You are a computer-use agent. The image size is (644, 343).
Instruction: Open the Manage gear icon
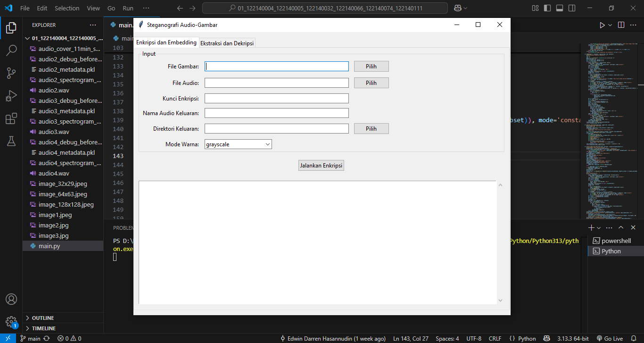11,322
